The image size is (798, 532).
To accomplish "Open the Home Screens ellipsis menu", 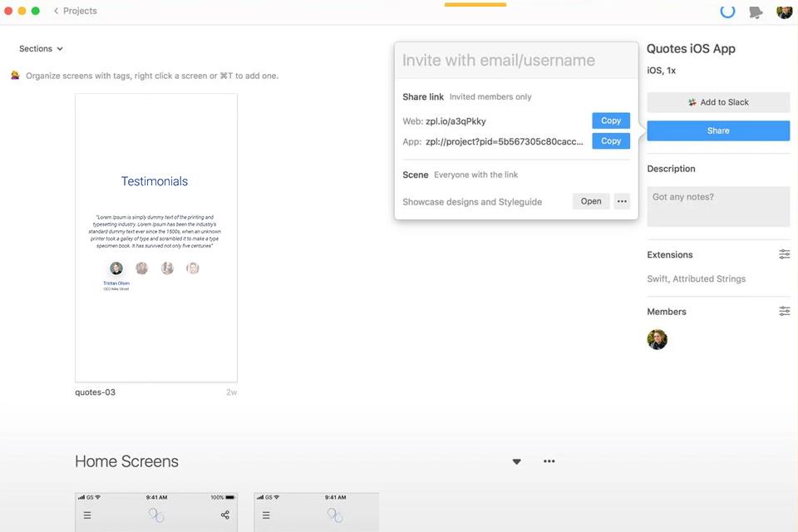I will tap(549, 461).
